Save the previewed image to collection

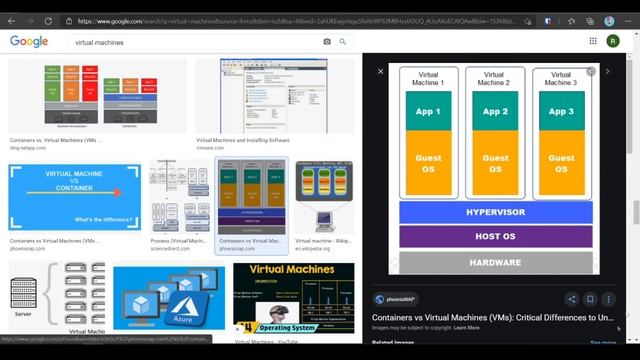(x=590, y=299)
